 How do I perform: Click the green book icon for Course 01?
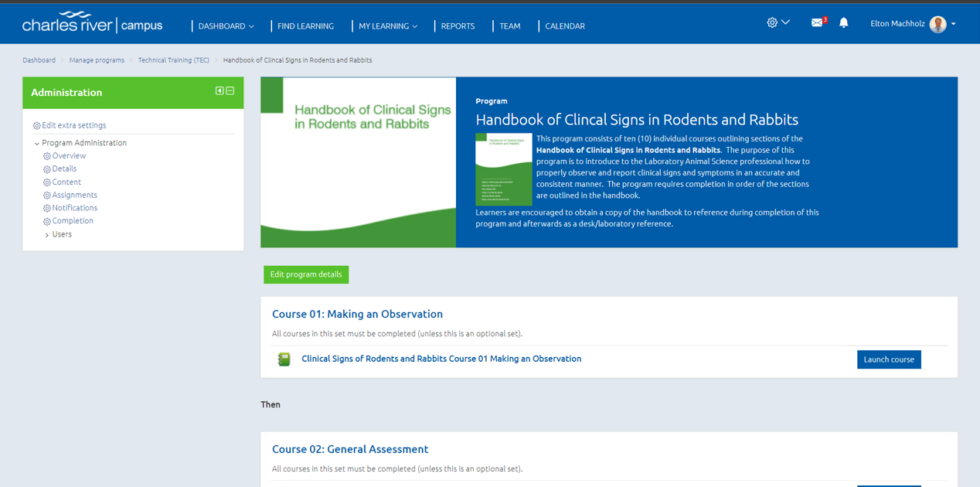click(284, 359)
